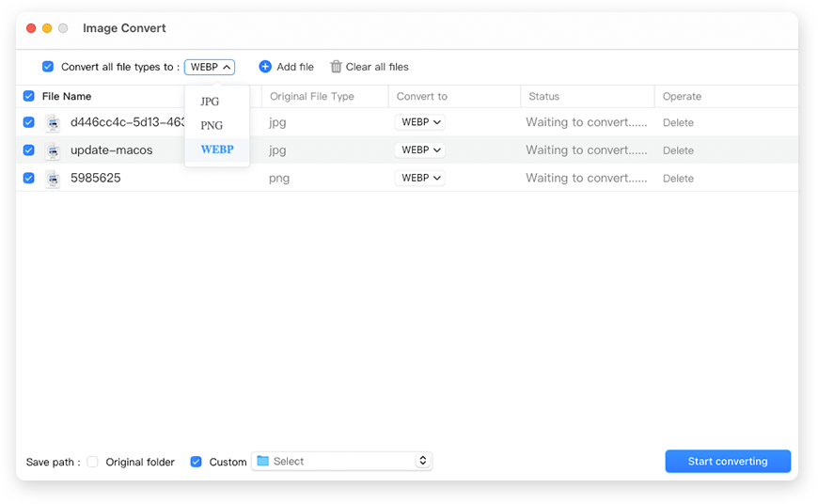Image resolution: width=818 pixels, height=504 pixels.
Task: Toggle the File Name select-all checkbox
Action: [29, 96]
